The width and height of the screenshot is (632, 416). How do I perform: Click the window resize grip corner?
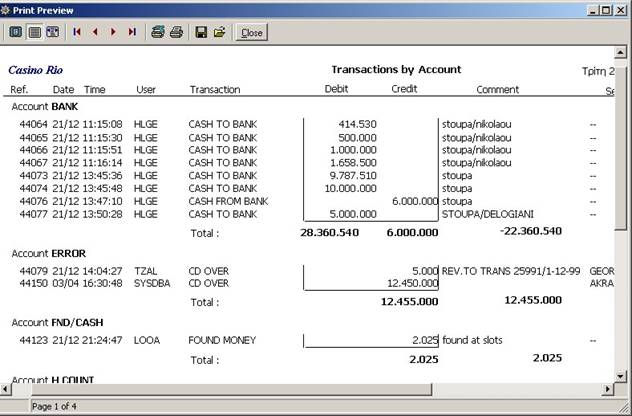tap(623, 407)
